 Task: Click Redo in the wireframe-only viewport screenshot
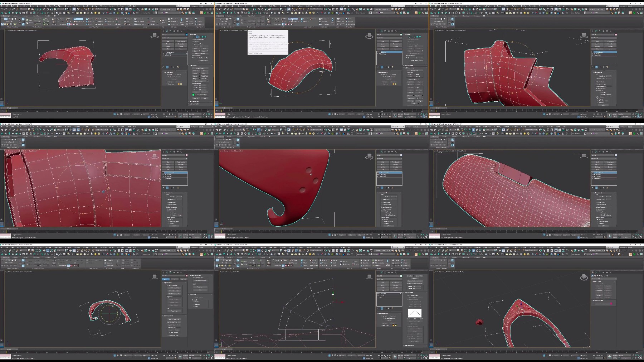220,250
